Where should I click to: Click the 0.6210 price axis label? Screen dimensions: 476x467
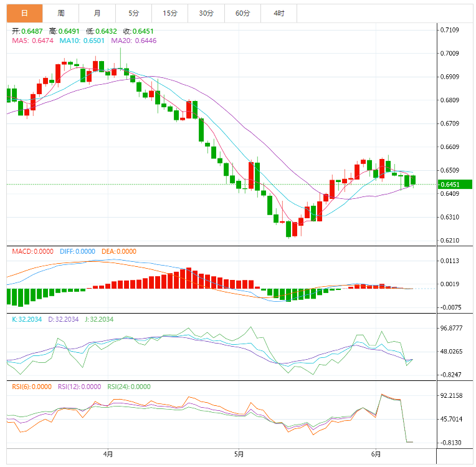click(450, 240)
